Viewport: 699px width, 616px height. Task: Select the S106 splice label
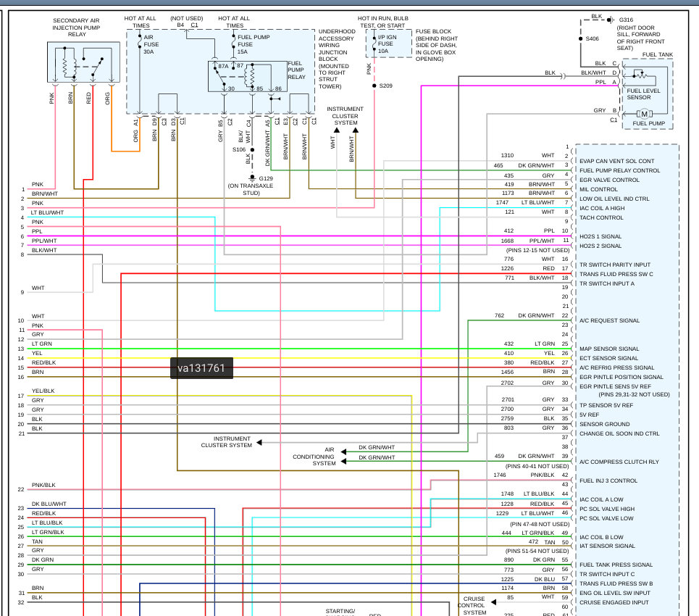239,149
